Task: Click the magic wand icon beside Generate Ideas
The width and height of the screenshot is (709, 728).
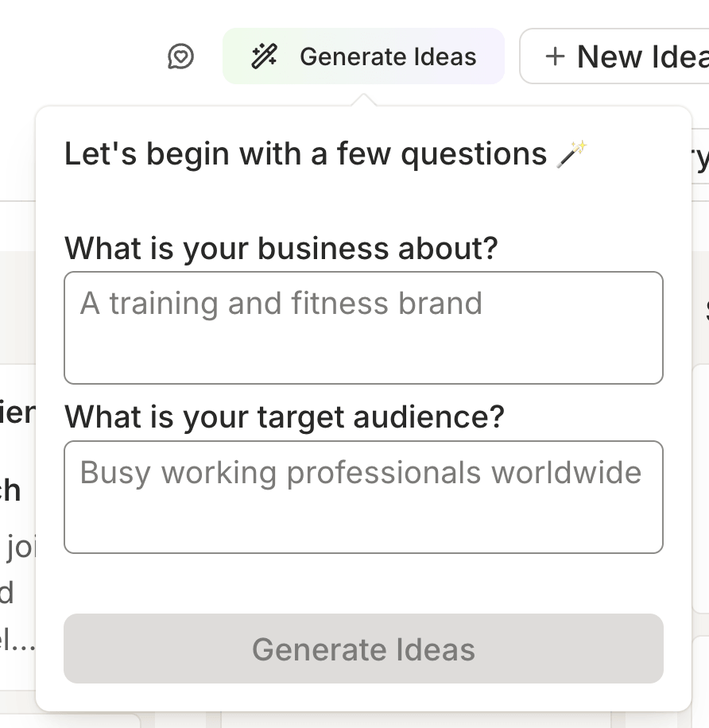Action: tap(264, 56)
